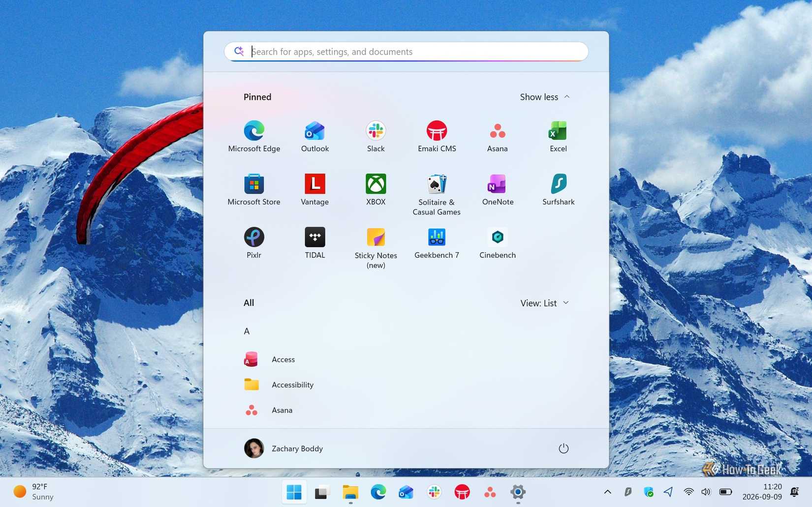This screenshot has height=507, width=812.
Task: Open Emaki CMS pinned app
Action: (x=437, y=137)
